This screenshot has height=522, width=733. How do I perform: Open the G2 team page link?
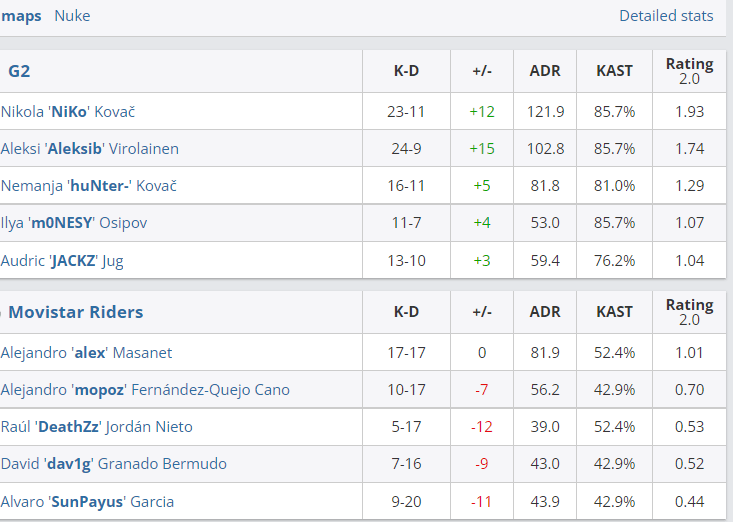click(19, 71)
